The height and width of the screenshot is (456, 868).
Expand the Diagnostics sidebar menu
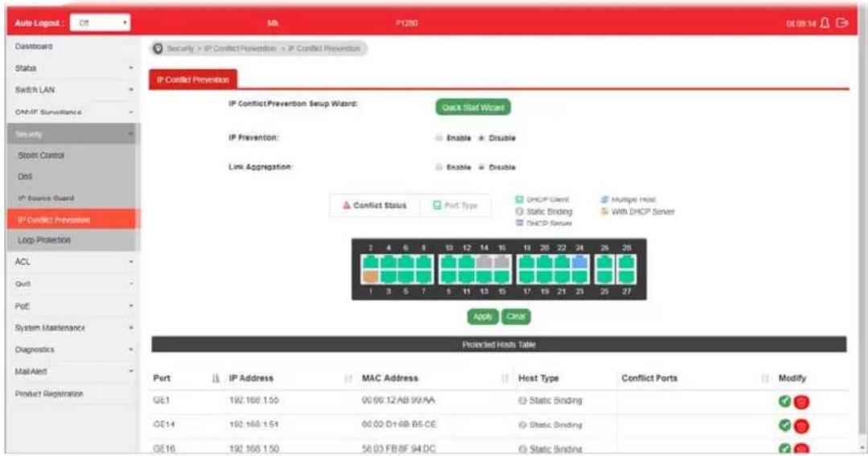click(74, 350)
